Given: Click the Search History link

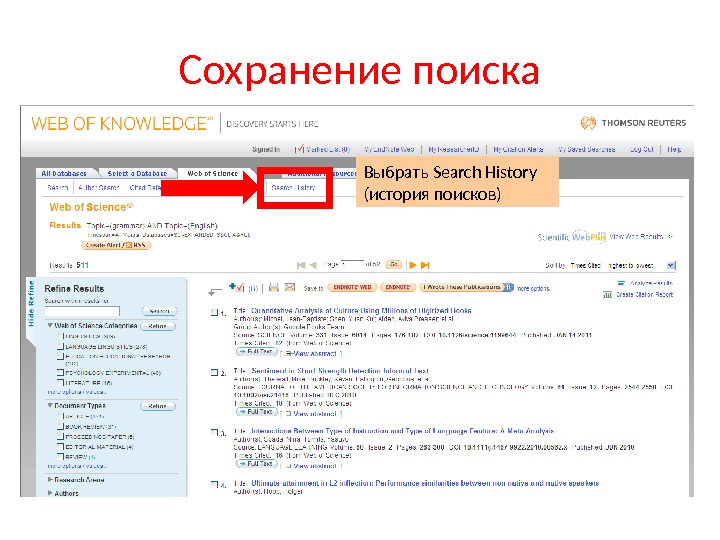Looking at the screenshot, I should click(x=293, y=187).
